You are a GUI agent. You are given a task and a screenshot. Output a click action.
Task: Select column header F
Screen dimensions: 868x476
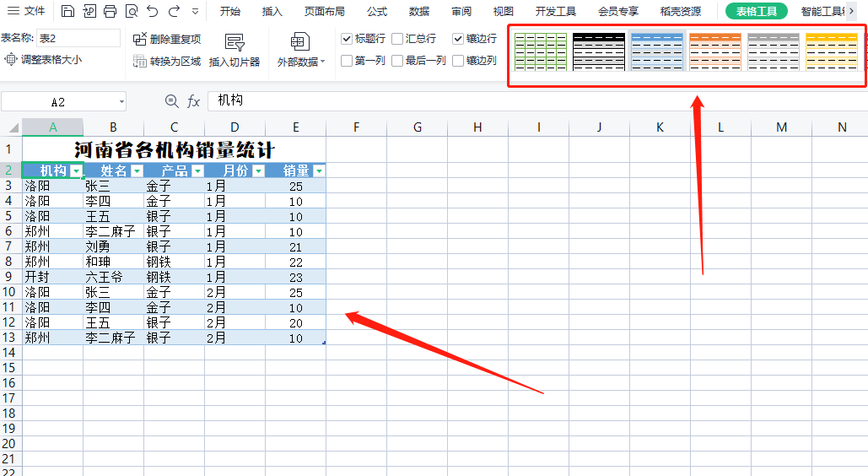(357, 127)
